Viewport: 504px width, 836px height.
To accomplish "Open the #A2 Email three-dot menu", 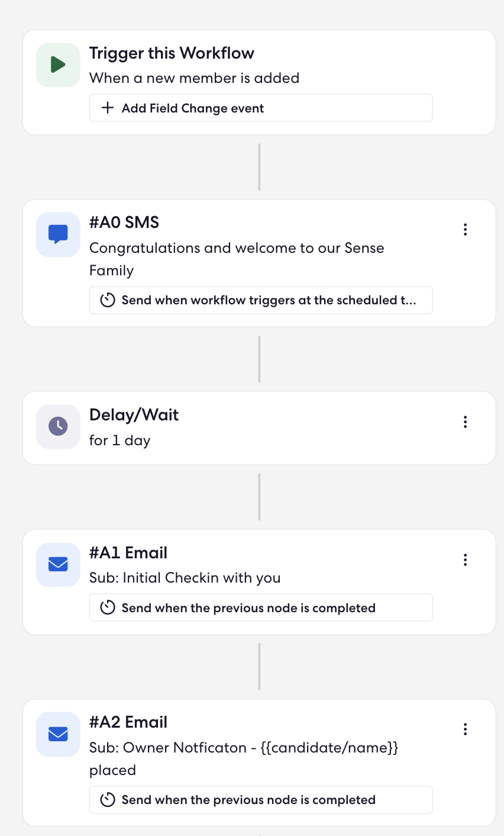I will [x=466, y=729].
